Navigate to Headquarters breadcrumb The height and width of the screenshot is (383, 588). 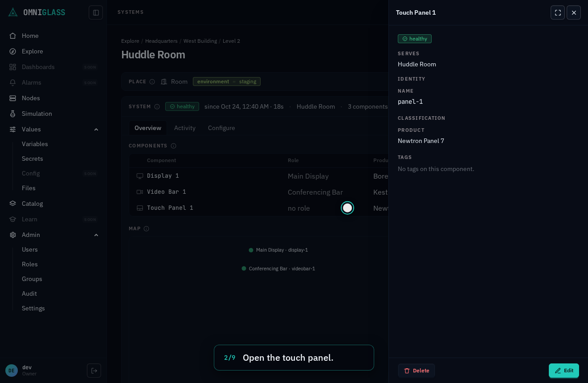pyautogui.click(x=161, y=41)
